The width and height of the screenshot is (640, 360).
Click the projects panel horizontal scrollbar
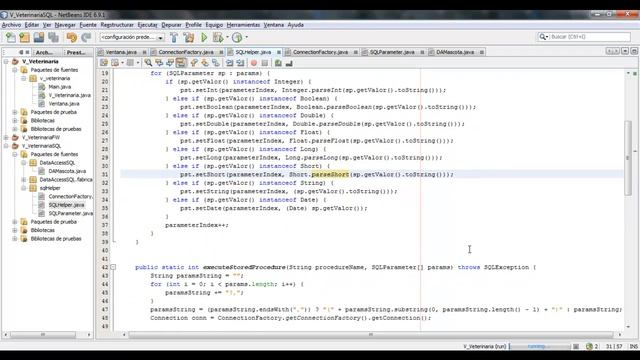point(43,335)
